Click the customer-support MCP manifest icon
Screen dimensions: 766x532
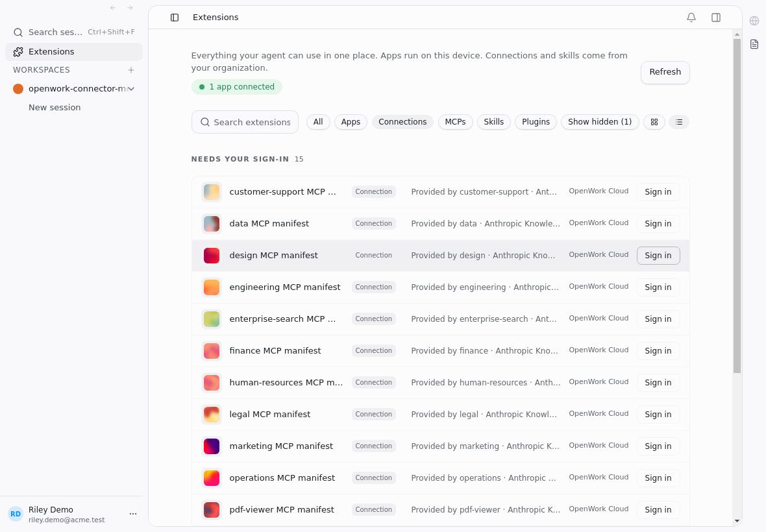coord(212,192)
